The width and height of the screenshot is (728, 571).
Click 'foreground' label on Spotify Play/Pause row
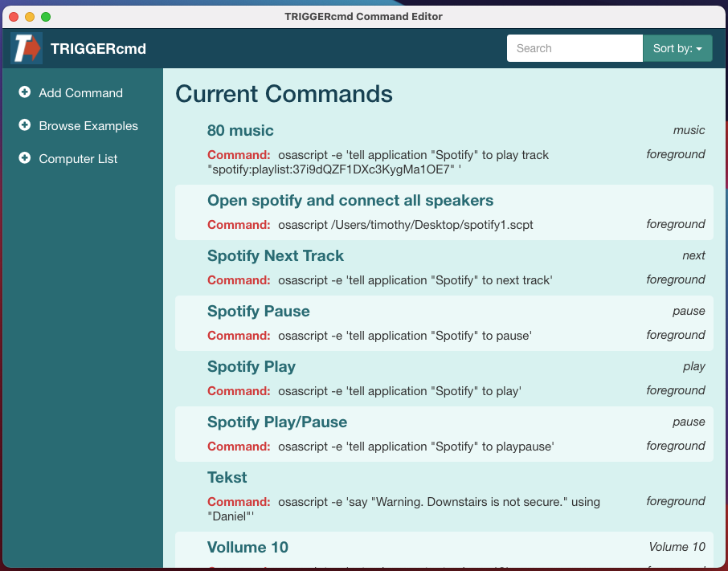pyautogui.click(x=676, y=447)
